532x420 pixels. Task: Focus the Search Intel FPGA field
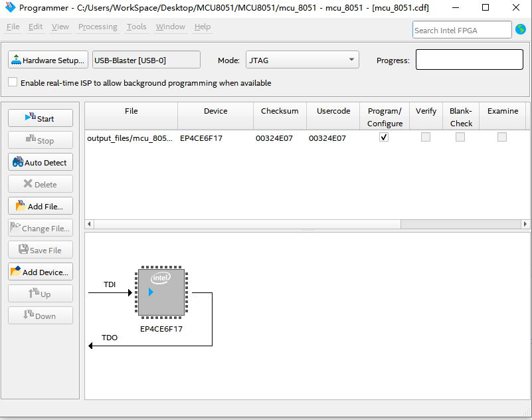tap(462, 30)
